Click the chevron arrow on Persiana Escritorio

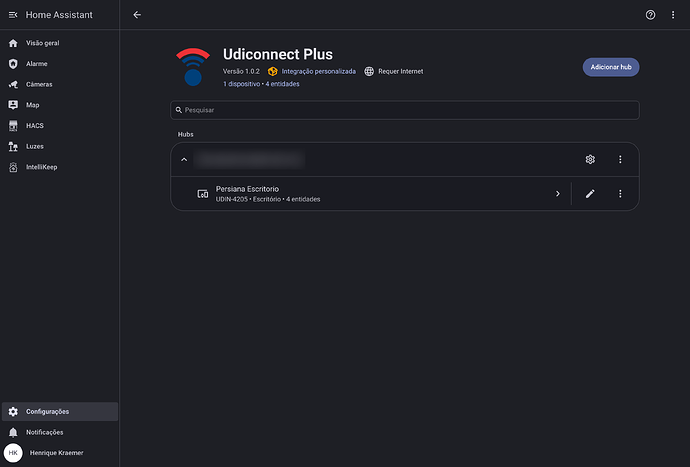(558, 194)
